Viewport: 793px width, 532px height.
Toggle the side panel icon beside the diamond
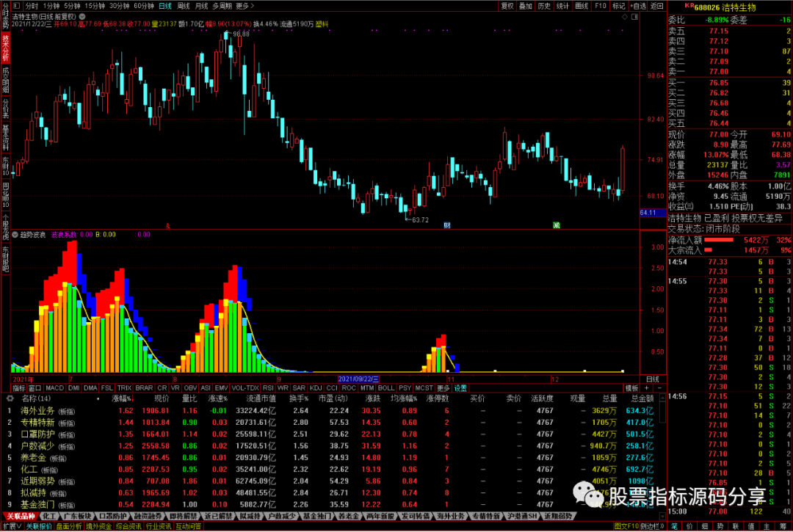coord(634,17)
